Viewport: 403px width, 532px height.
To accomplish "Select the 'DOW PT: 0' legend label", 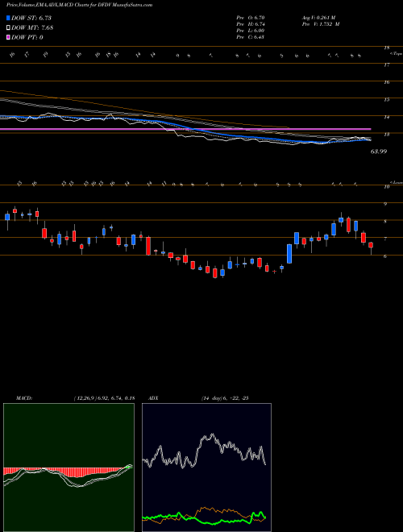I will 27,37.
